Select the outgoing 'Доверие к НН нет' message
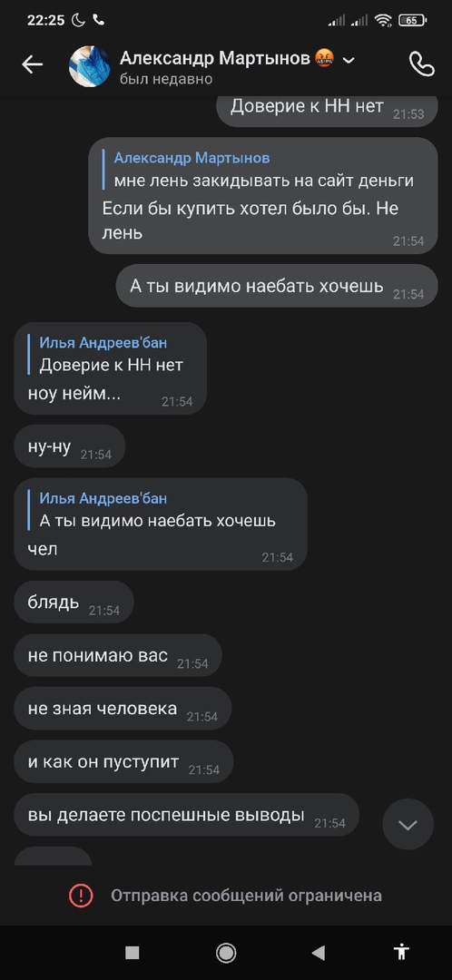This screenshot has height=980, width=452. tap(327, 111)
